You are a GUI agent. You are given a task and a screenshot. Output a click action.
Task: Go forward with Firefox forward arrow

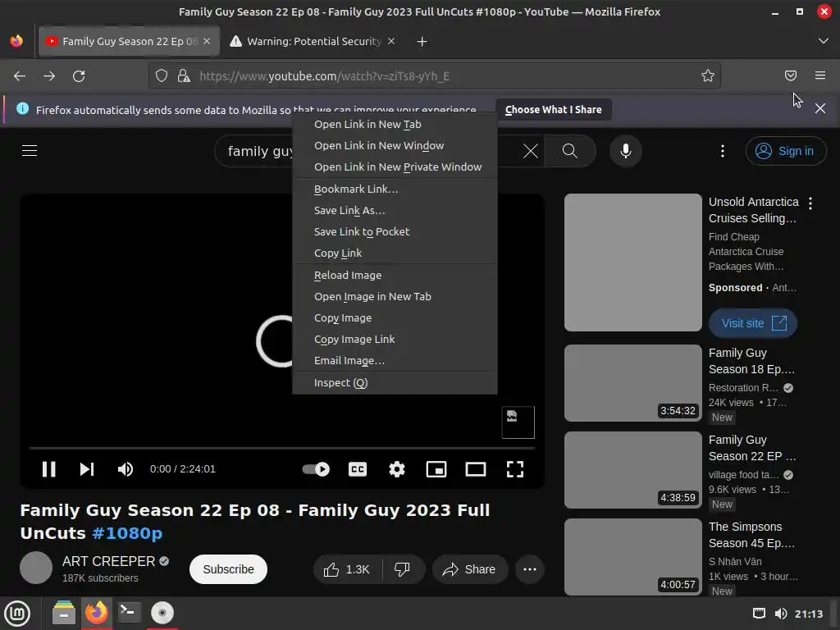[x=49, y=76]
